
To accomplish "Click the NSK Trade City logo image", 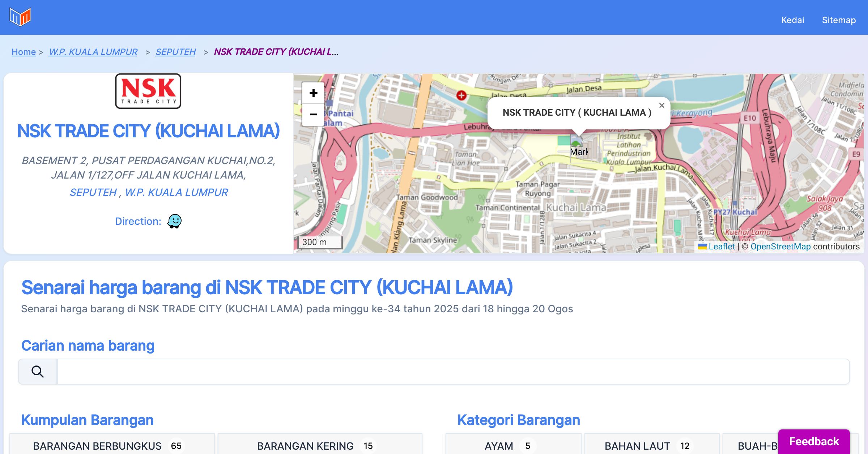I will click(x=148, y=91).
